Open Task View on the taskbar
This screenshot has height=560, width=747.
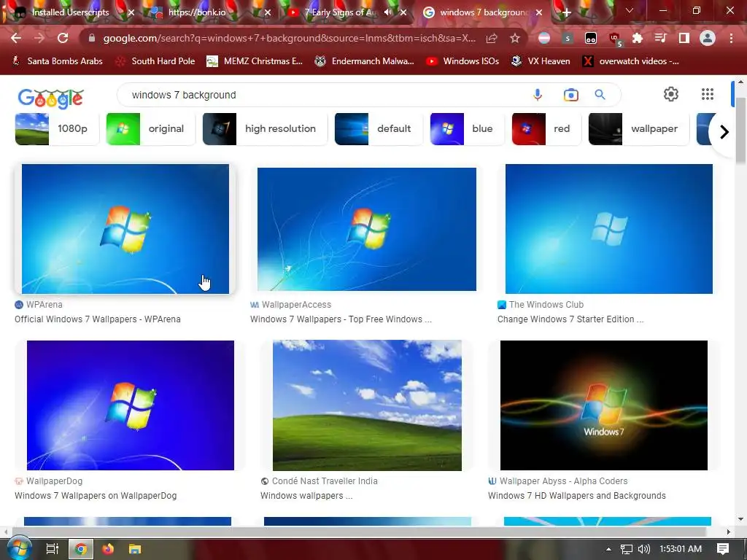click(53, 549)
